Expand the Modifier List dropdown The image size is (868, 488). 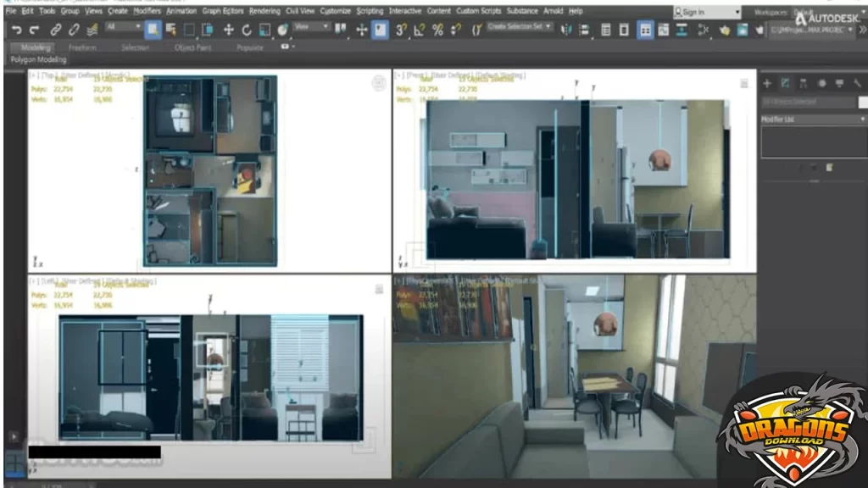pyautogui.click(x=814, y=119)
